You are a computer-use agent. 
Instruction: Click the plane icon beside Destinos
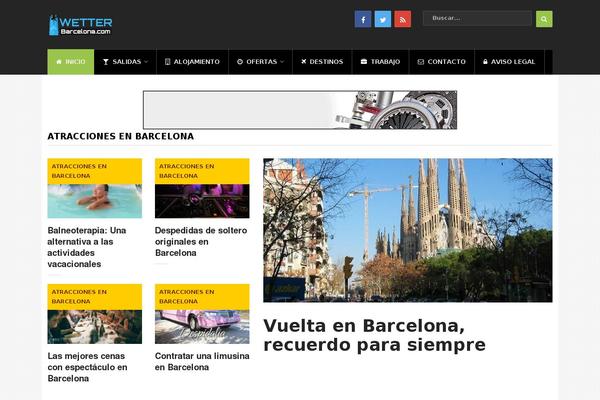click(x=303, y=61)
